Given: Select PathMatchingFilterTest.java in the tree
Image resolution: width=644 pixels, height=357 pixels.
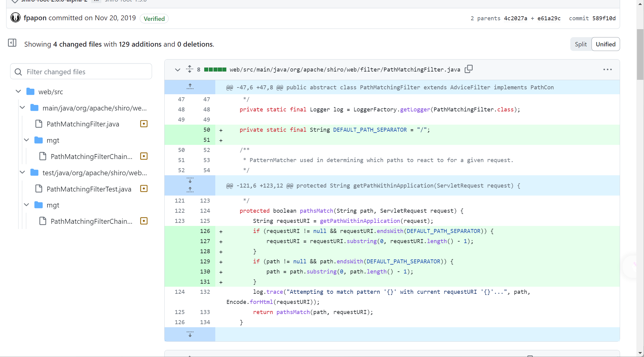Looking at the screenshot, I should point(89,189).
